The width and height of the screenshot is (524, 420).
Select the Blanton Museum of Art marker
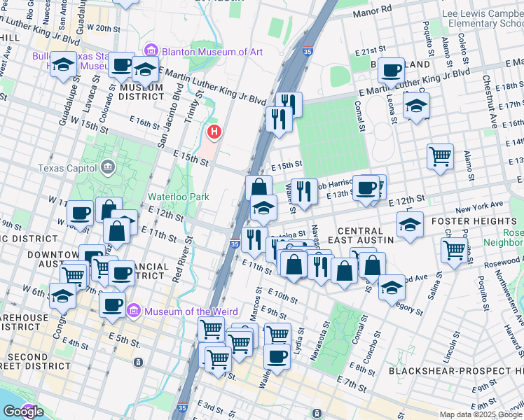click(150, 51)
